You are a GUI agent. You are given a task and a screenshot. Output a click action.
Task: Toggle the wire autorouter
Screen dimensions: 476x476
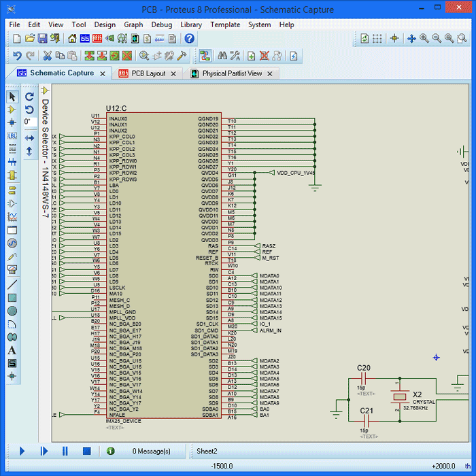click(x=205, y=56)
